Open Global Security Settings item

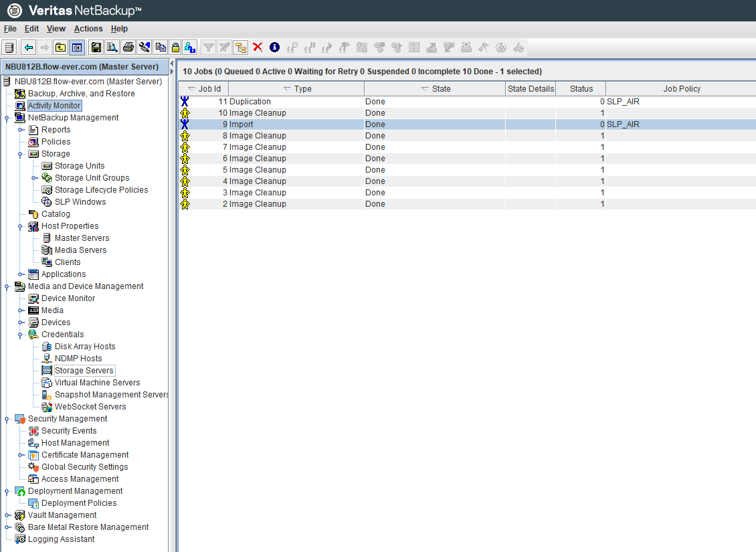(x=85, y=467)
